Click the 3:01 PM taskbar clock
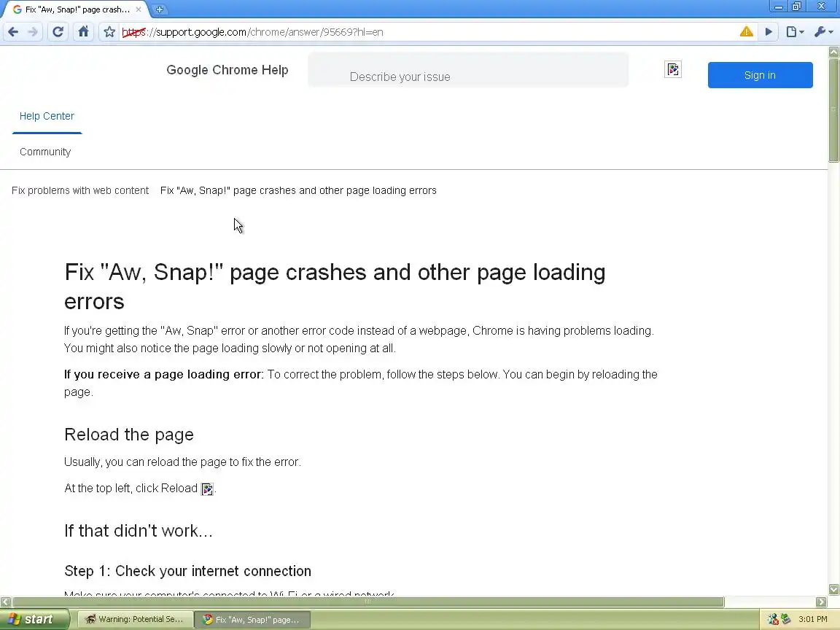This screenshot has height=630, width=840. pos(813,619)
